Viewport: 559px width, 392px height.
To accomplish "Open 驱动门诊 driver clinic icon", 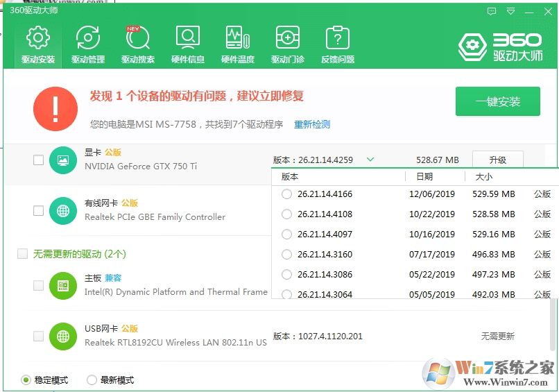I will pyautogui.click(x=287, y=44).
